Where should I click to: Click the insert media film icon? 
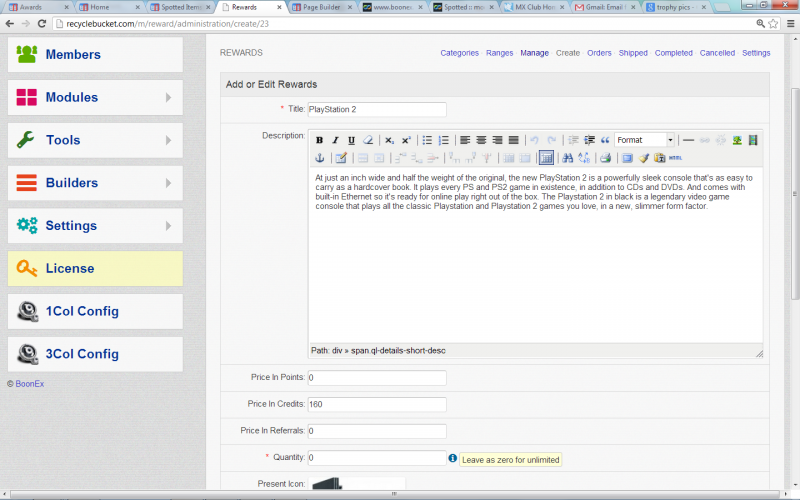pos(753,140)
